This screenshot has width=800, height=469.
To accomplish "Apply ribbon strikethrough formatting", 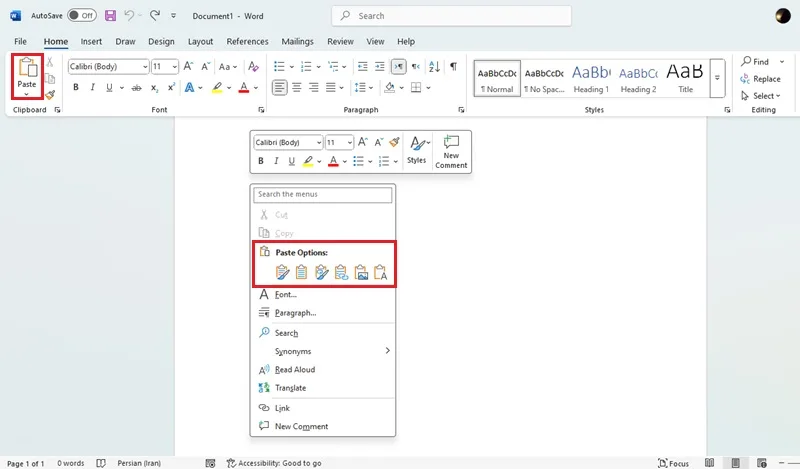I will point(136,88).
